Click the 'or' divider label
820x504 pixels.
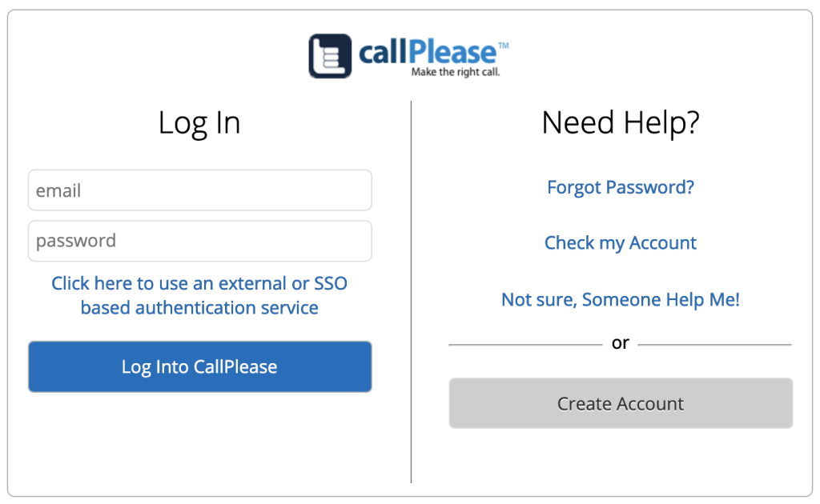point(621,342)
